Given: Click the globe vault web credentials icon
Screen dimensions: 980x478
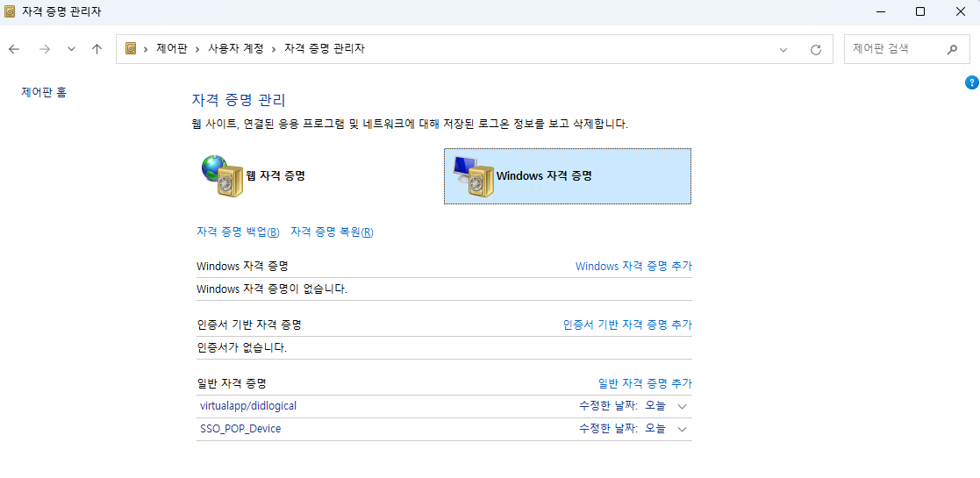Looking at the screenshot, I should 222,176.
